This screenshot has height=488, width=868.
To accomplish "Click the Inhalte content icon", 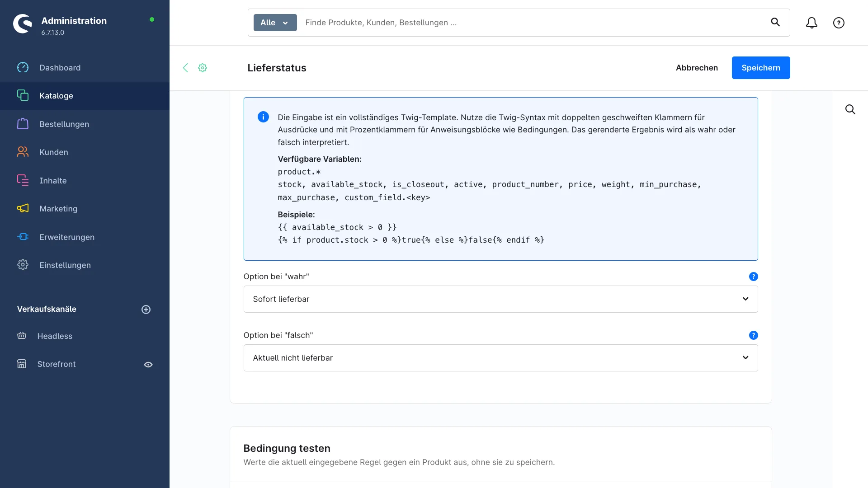I will (x=23, y=180).
